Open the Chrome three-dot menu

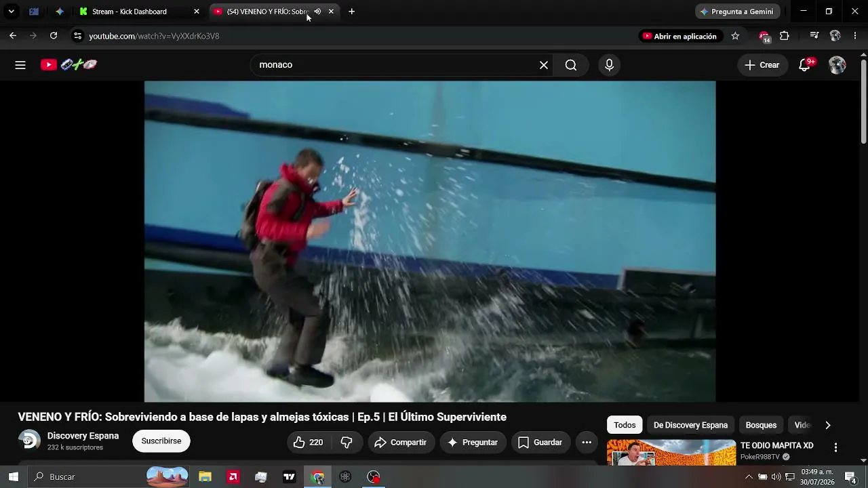click(x=855, y=36)
